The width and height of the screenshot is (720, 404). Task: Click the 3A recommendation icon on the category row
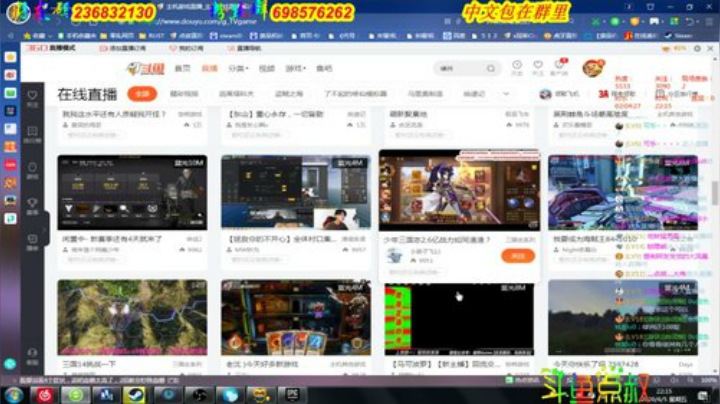603,94
